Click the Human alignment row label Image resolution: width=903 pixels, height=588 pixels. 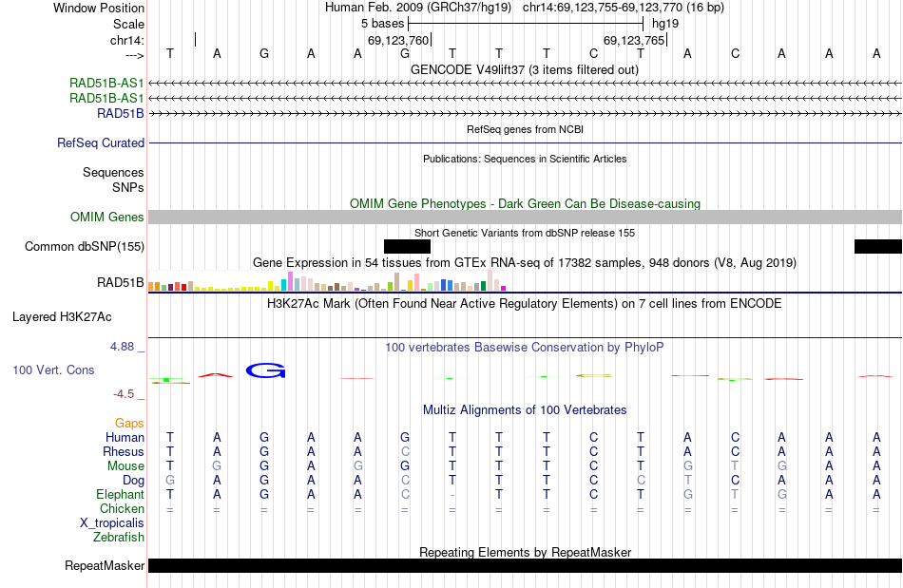click(125, 437)
